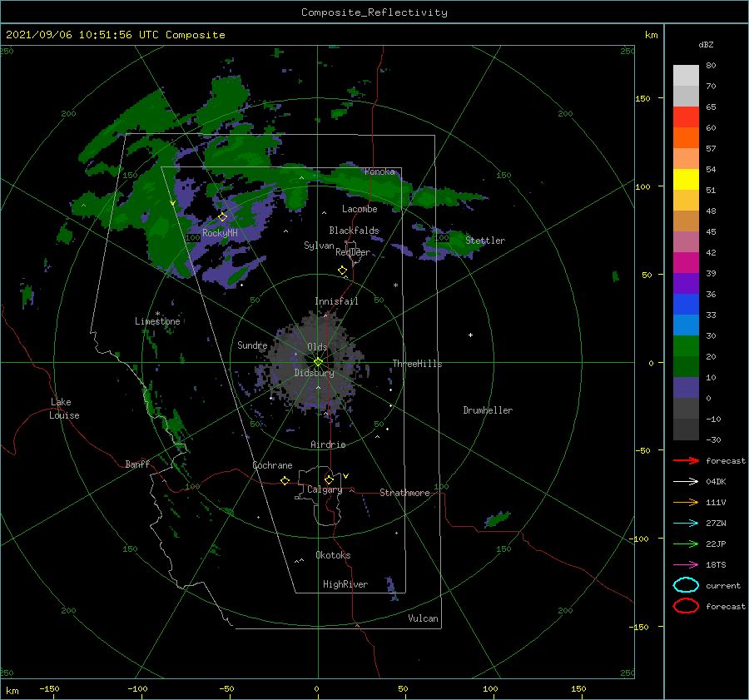Screen dimensions: 749x700
Task: Click the asterisk marker east of Innisfail
Action: [x=395, y=285]
